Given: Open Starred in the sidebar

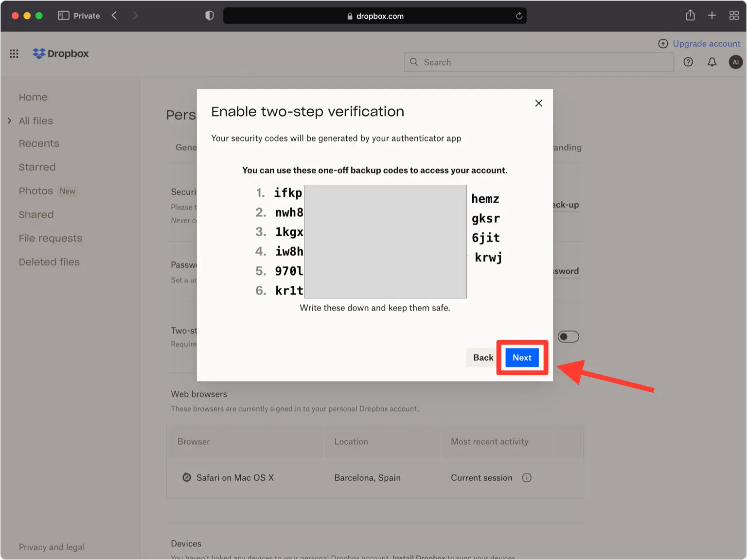Looking at the screenshot, I should [x=37, y=167].
